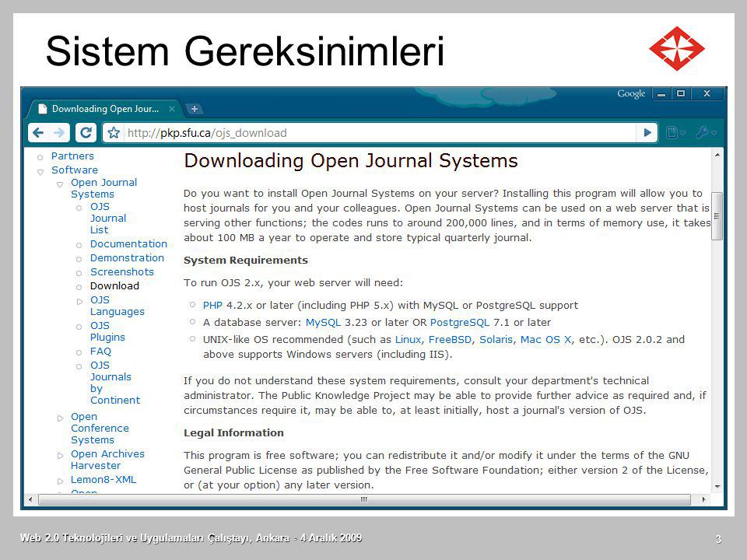Screen dimensions: 747x560
Task: Open OJS Journals by Continent link
Action: coord(115,383)
